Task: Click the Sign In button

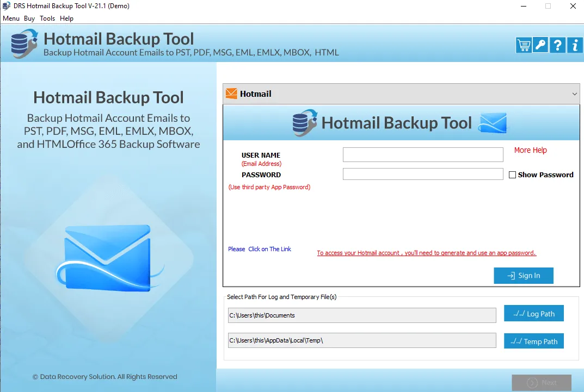Action: [x=523, y=276]
